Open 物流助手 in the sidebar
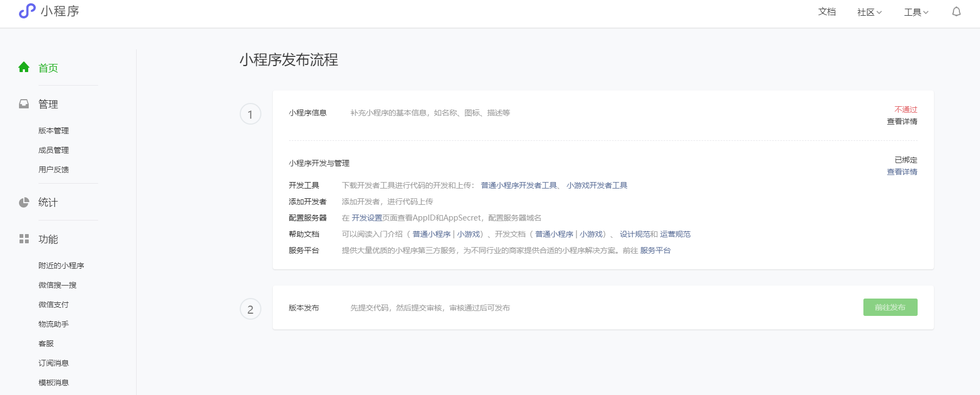 coord(54,324)
